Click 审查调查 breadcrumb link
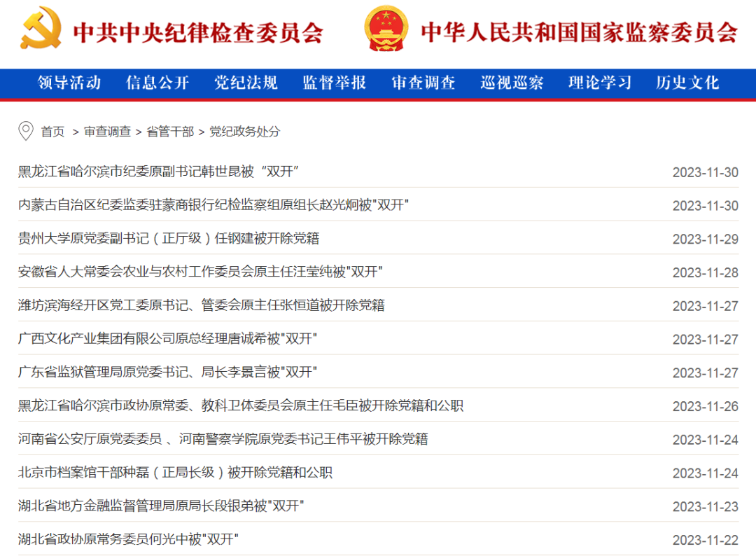This screenshot has height=556, width=756. pos(108,132)
